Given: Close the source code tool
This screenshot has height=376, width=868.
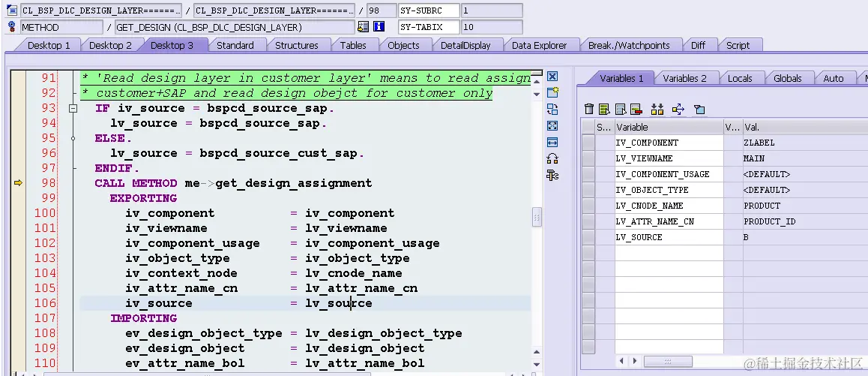Looking at the screenshot, I should pos(552,76).
